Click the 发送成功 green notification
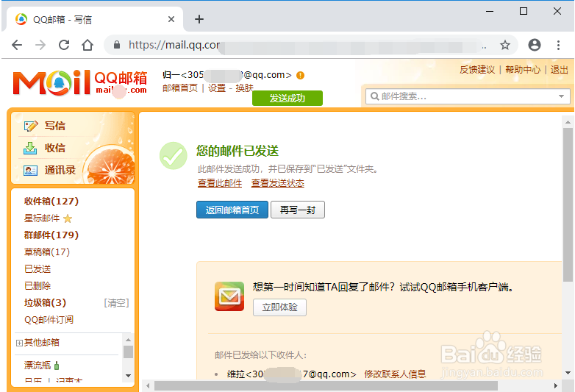575x392 pixels. [287, 99]
